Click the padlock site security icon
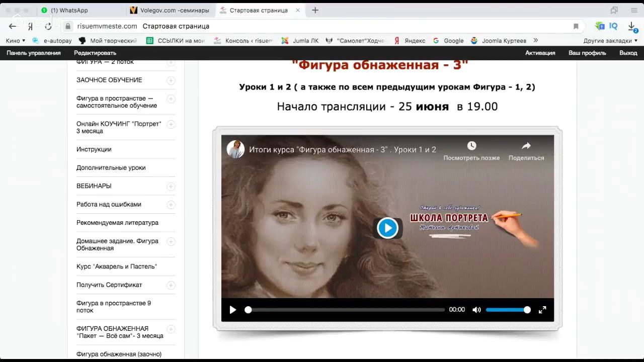 68,26
